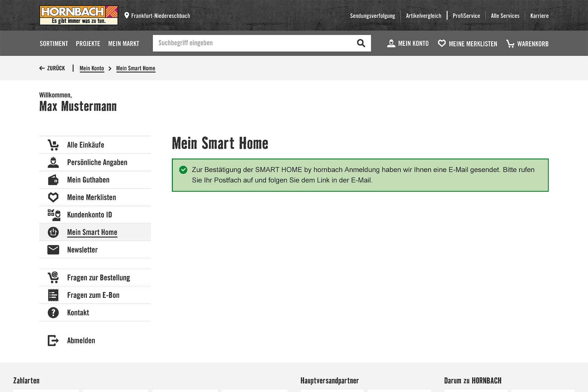The width and height of the screenshot is (588, 392).
Task: Click the Mein Konto person icon
Action: 391,43
